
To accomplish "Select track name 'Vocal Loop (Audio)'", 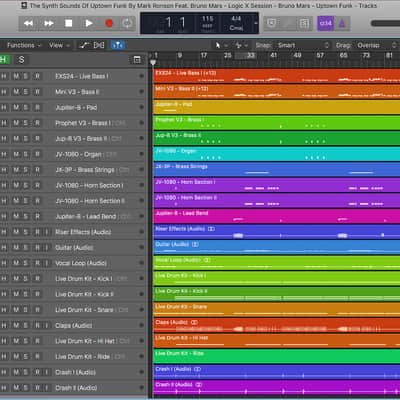I will point(81,263).
